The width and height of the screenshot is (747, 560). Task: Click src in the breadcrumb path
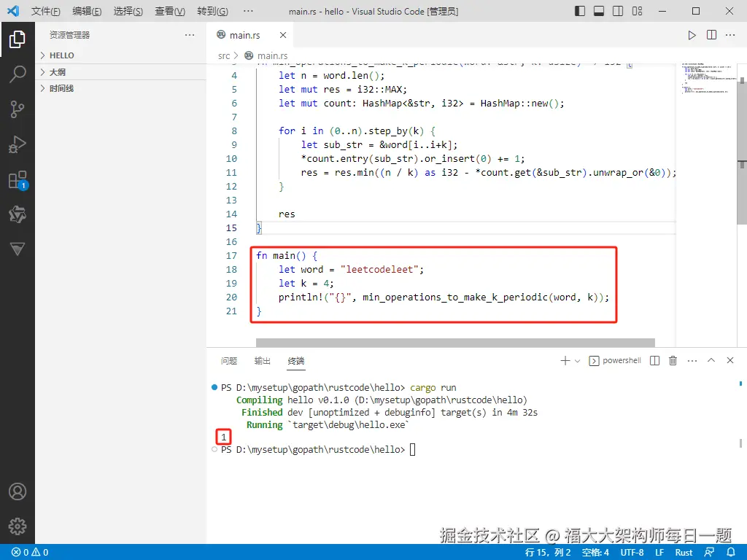(224, 55)
